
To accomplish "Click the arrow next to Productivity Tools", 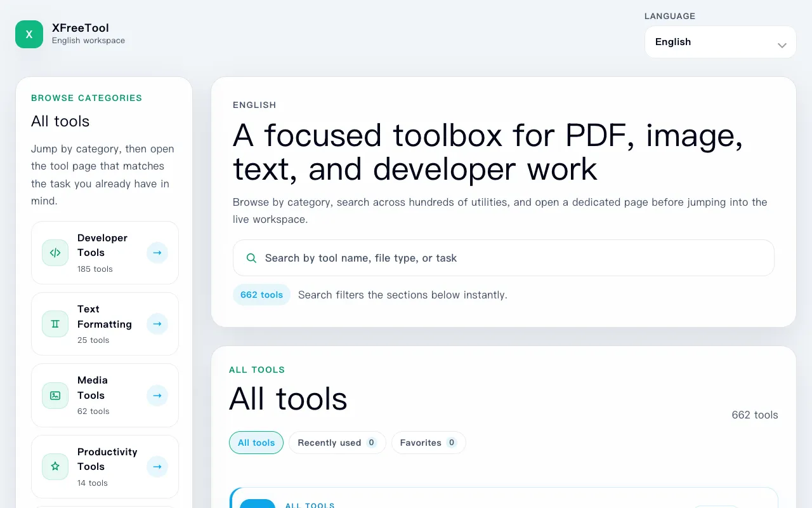I will (x=157, y=467).
